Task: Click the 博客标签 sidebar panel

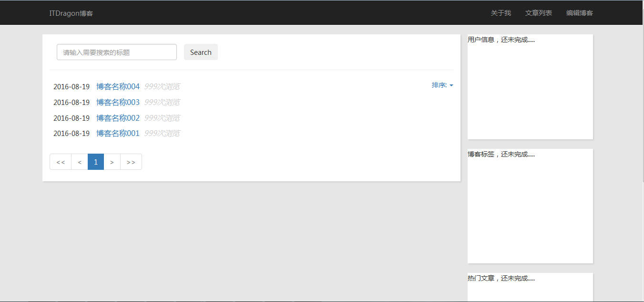Action: (x=530, y=206)
